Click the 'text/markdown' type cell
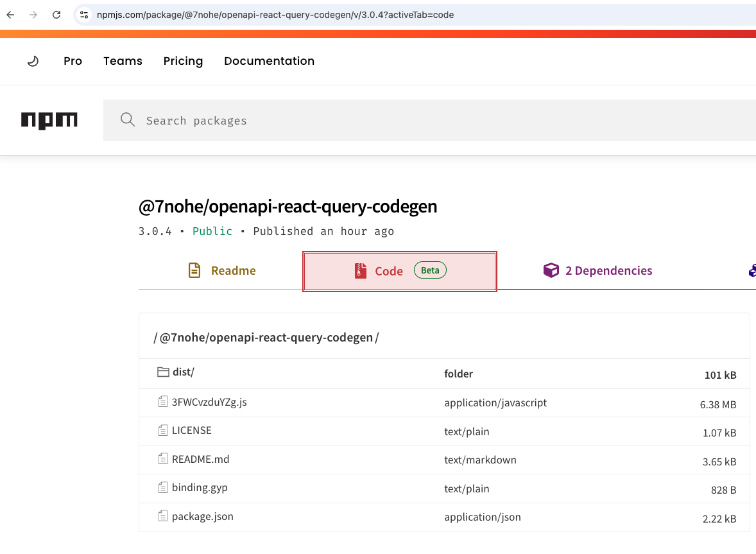The image size is (756, 554). coord(480,460)
